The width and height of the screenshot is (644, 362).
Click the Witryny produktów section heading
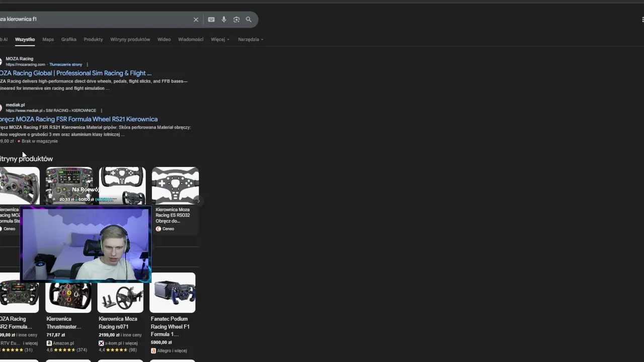tap(26, 159)
